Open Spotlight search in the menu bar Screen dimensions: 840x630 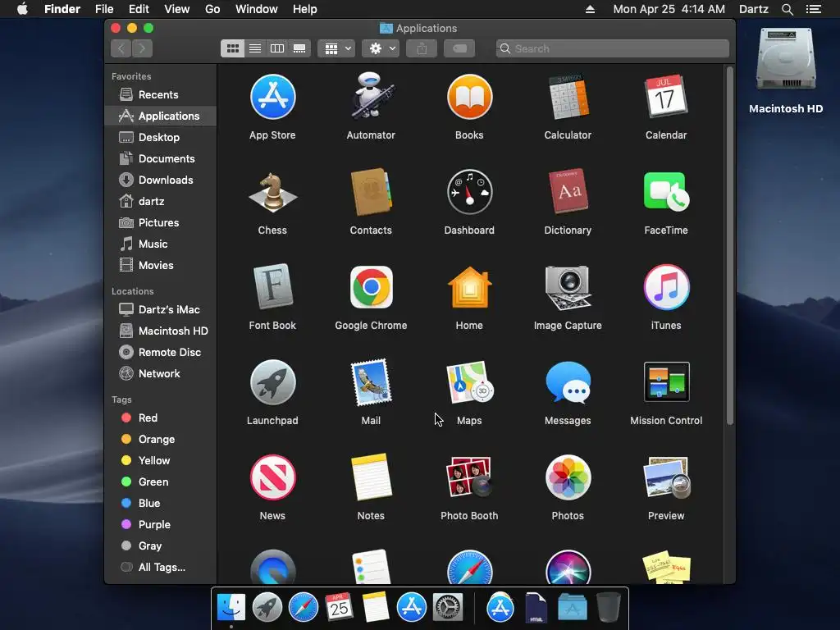coord(787,9)
